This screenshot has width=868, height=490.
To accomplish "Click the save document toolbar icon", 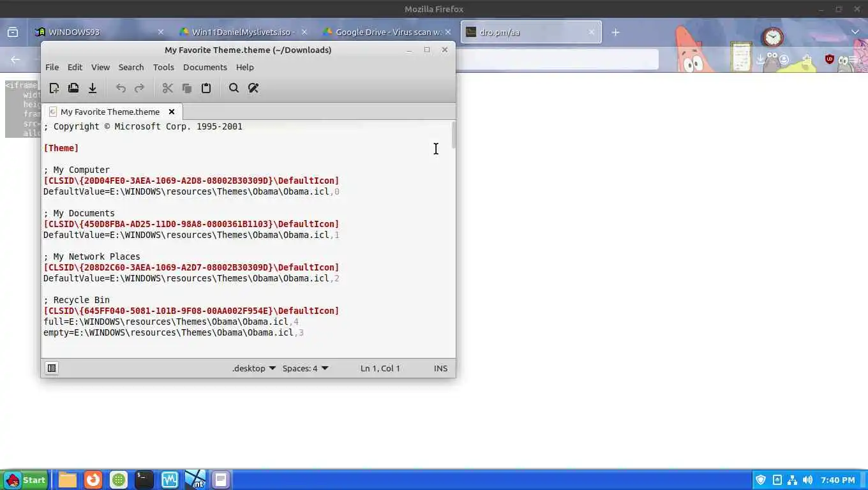I will pos(93,88).
